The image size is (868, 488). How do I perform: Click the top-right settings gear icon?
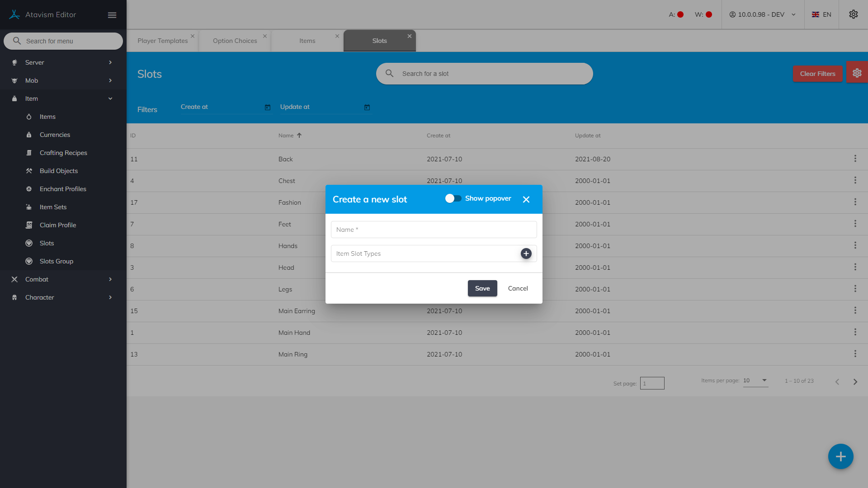pyautogui.click(x=853, y=14)
